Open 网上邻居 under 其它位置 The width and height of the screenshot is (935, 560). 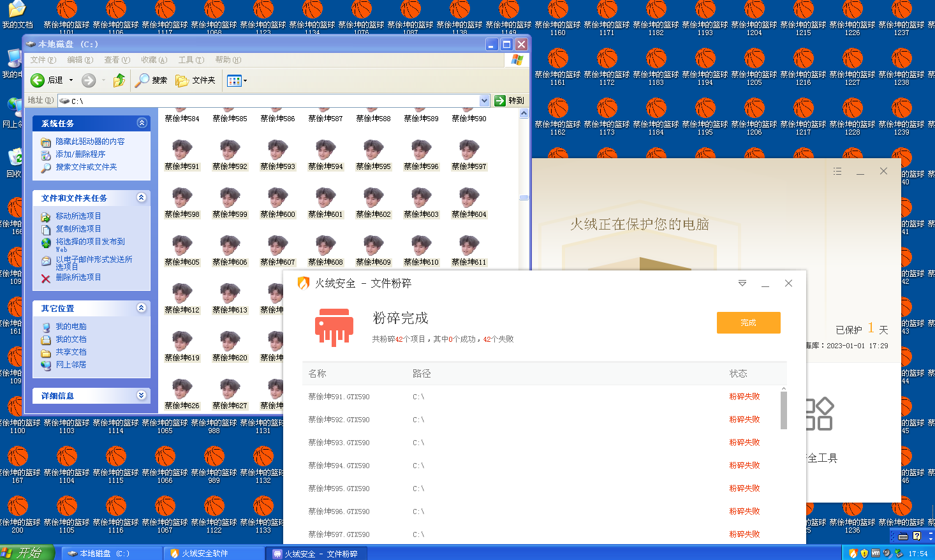tap(71, 365)
